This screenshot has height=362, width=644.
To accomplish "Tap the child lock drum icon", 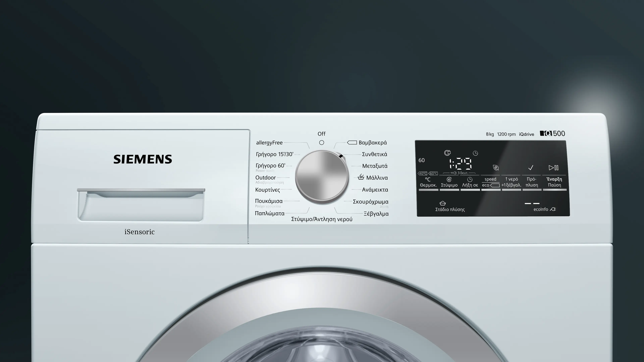I will click(447, 153).
